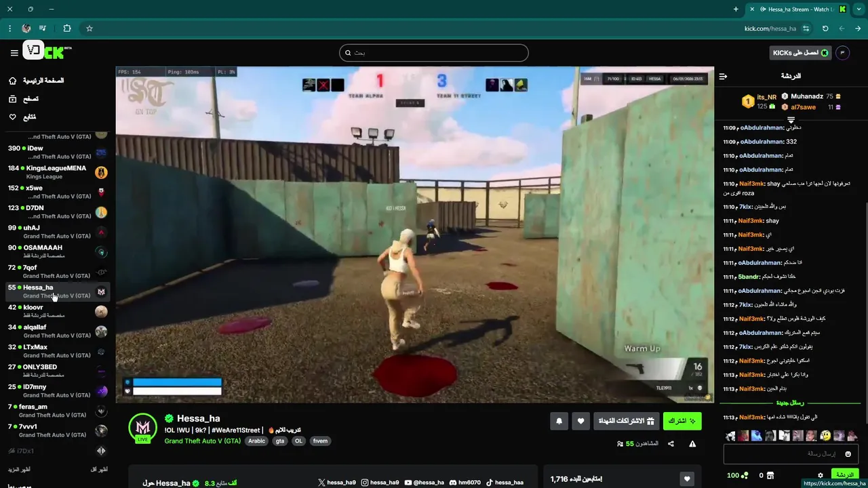
Task: Open the browser extensions puzzle icon
Action: 66,28
